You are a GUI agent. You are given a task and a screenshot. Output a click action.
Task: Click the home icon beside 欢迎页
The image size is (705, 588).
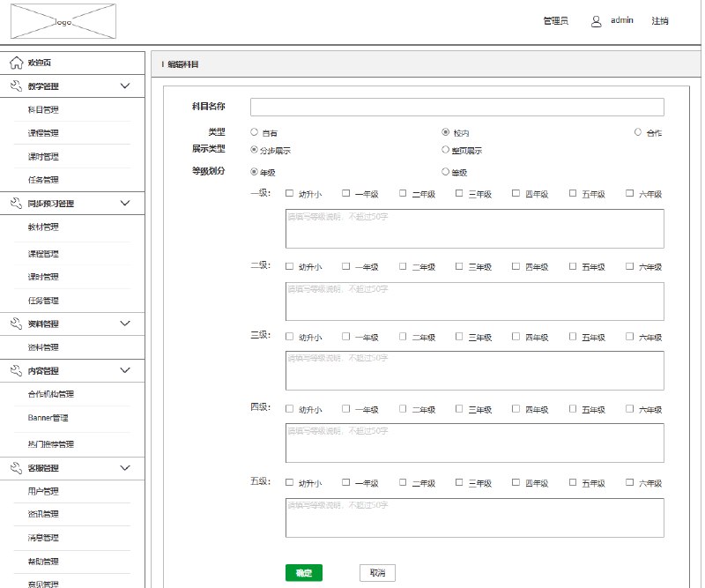[16, 63]
